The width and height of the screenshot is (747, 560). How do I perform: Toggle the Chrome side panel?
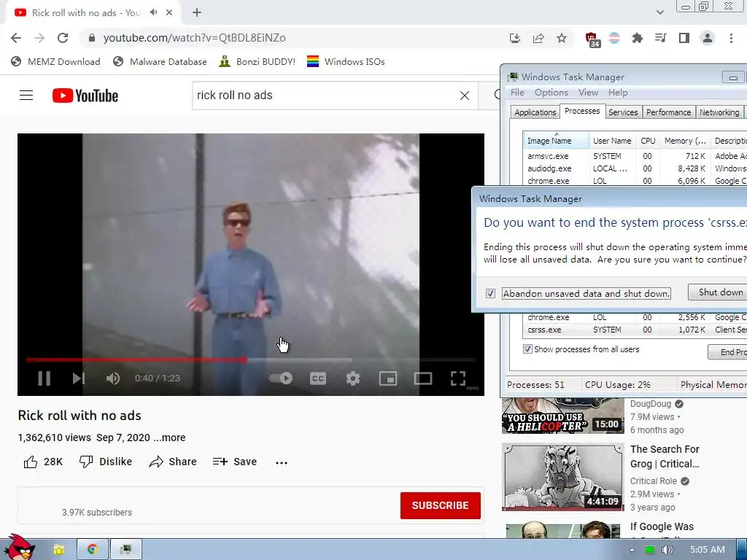pos(684,38)
